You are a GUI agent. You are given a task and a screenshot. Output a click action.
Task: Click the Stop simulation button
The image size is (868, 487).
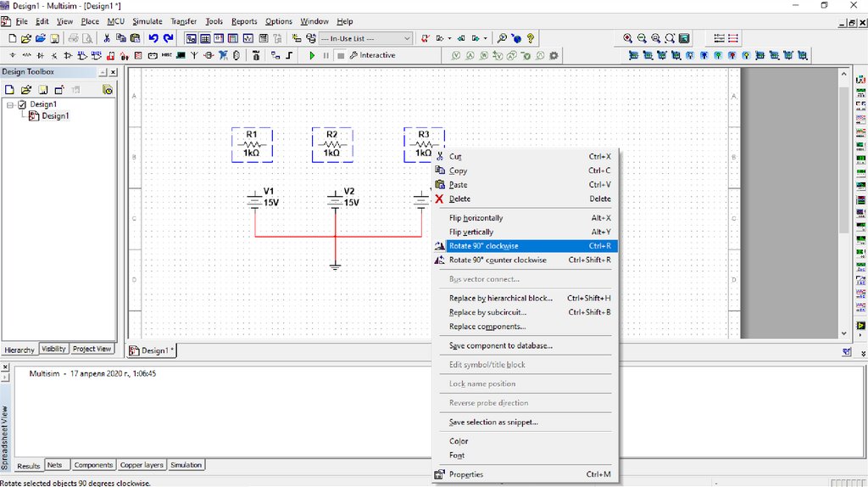(x=340, y=56)
